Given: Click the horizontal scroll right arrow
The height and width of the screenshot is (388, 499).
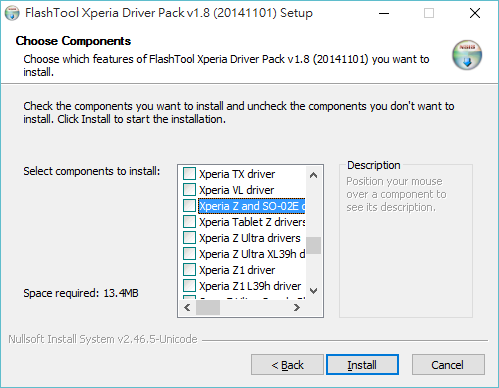Looking at the screenshot, I should click(x=297, y=307).
